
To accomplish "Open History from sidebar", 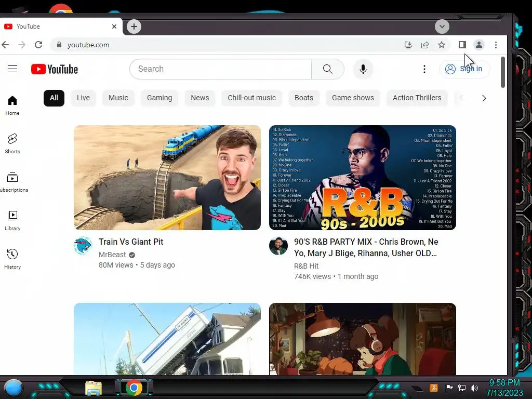I will point(12,259).
